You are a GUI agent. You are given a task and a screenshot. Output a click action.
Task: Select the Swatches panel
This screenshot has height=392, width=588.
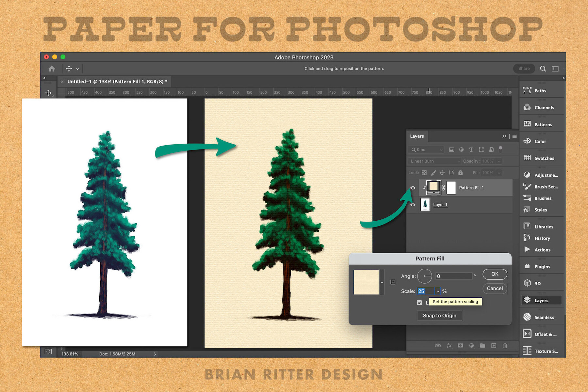544,158
